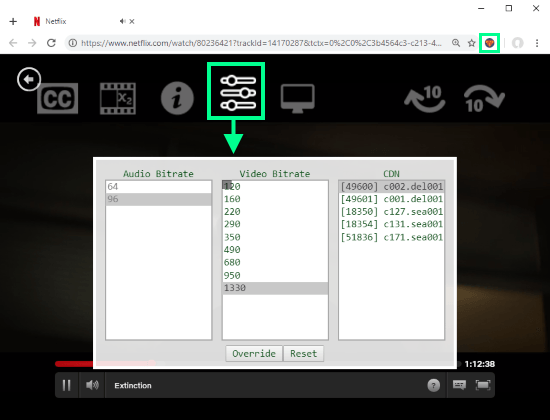Viewport: 550px width, 420px height.
Task: Select video bitrate 220
Action: (x=275, y=212)
